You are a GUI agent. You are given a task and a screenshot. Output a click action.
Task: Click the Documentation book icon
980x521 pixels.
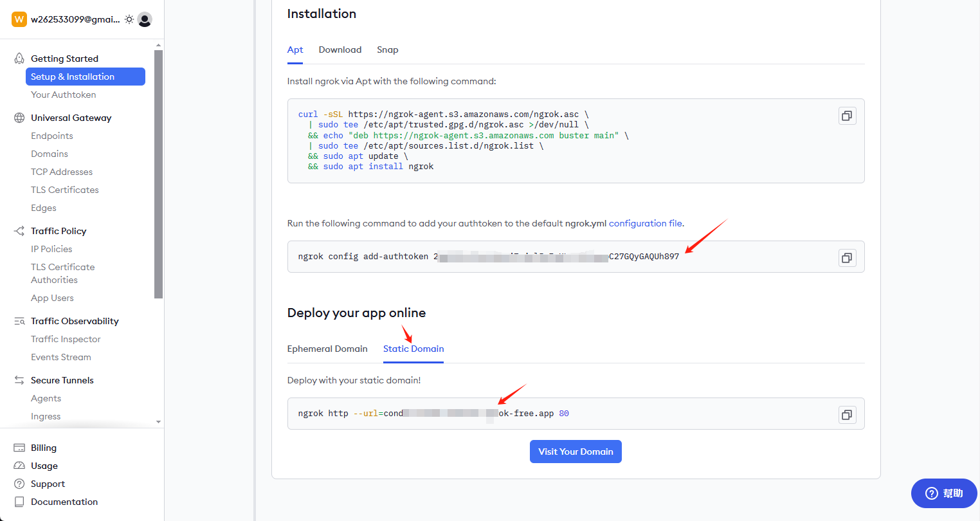pos(19,502)
